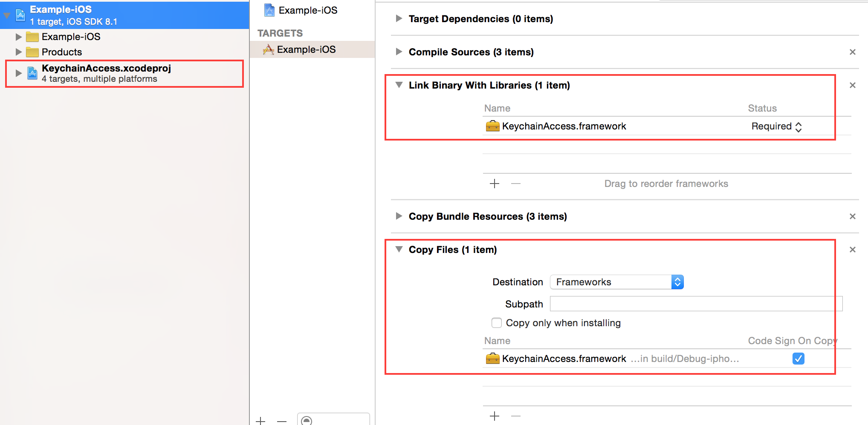The image size is (868, 425).
Task: Click the framework briefcase icon in Copy Files
Action: point(492,358)
